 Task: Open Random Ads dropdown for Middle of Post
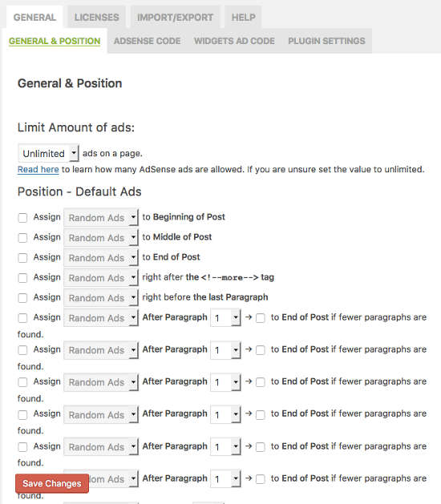[101, 238]
